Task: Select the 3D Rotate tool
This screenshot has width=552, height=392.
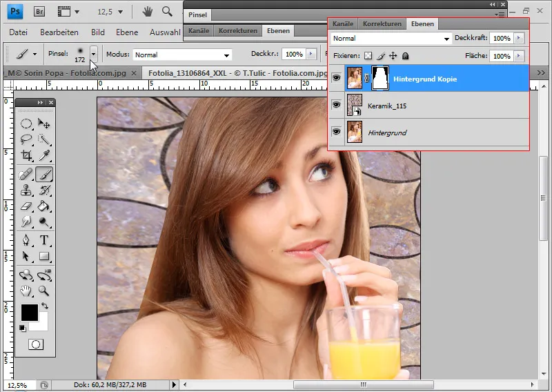Action: click(x=26, y=275)
